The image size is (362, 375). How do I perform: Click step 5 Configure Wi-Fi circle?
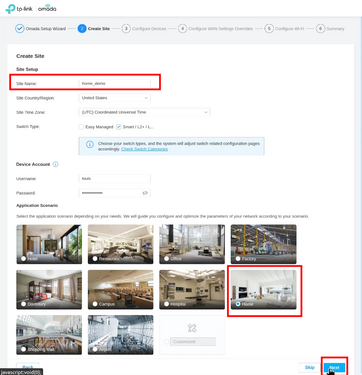(x=269, y=29)
